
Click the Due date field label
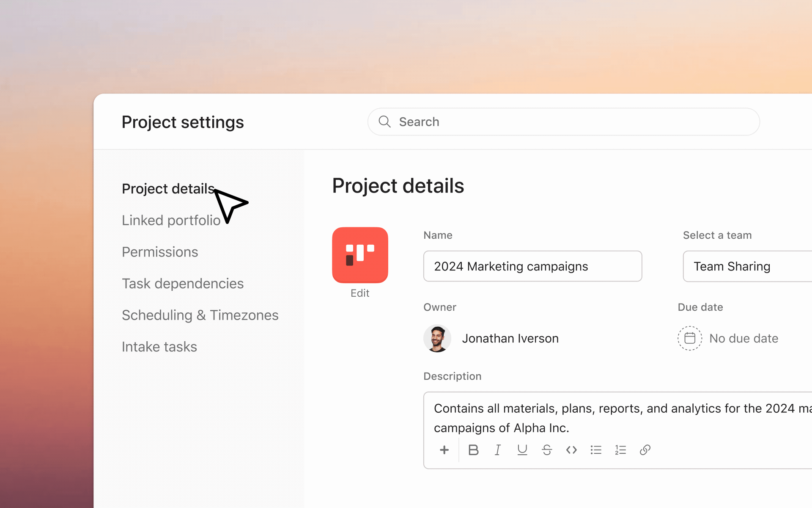tap(700, 307)
